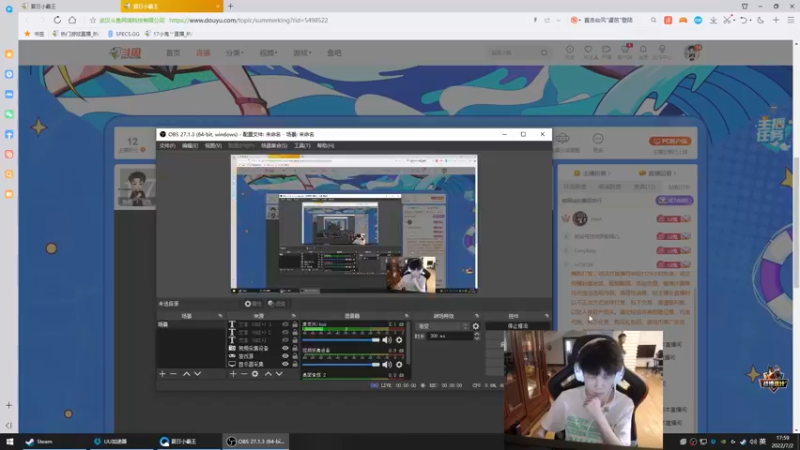This screenshot has height=450, width=800.
Task: Open the OBS 场景集合(S) menu
Action: (x=274, y=146)
